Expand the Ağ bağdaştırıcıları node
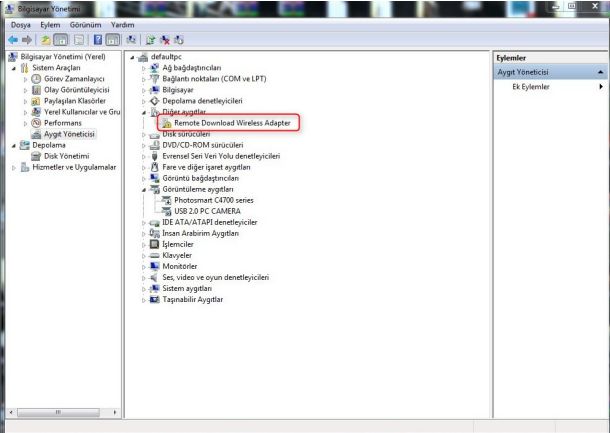The image size is (610, 433). click(x=144, y=68)
